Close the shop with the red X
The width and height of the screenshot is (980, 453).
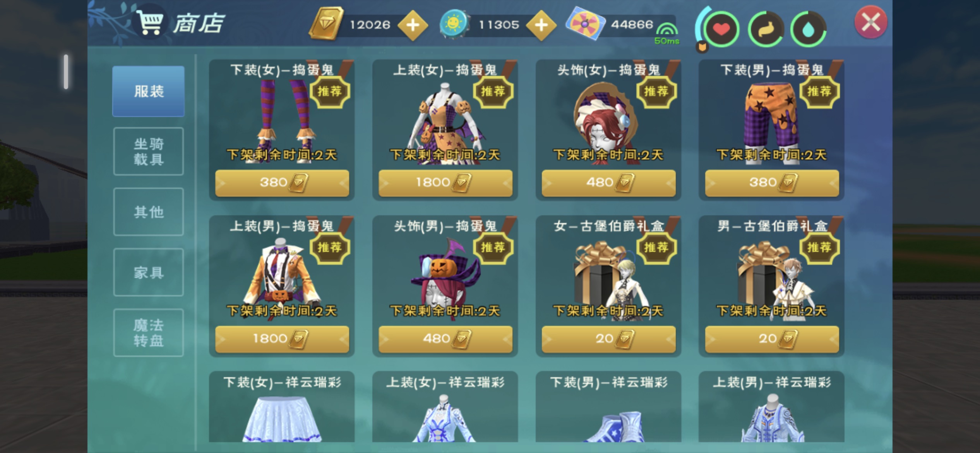871,22
